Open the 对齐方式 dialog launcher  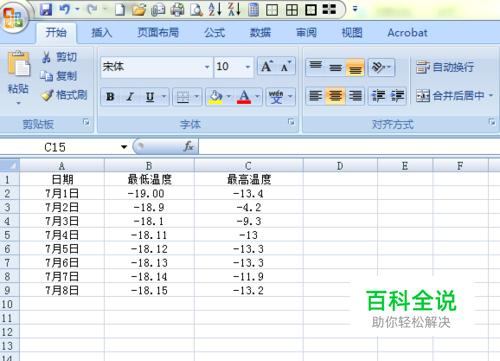[492, 122]
